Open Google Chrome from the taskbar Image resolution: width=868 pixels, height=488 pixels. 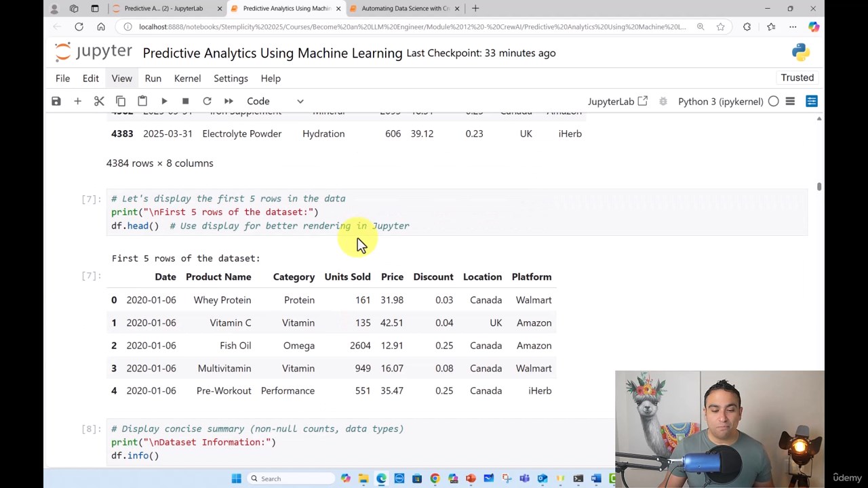click(435, 479)
